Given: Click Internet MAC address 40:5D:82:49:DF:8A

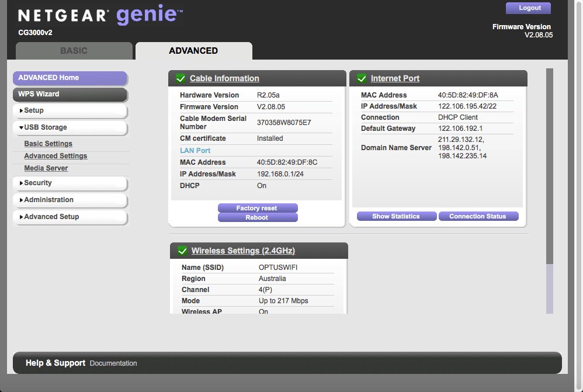Looking at the screenshot, I should [x=468, y=95].
